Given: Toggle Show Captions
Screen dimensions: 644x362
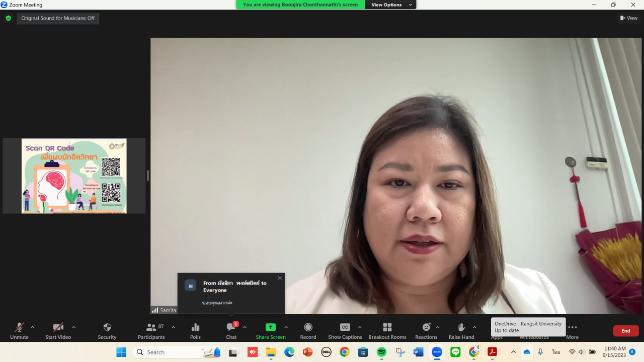Looking at the screenshot, I should tap(345, 328).
